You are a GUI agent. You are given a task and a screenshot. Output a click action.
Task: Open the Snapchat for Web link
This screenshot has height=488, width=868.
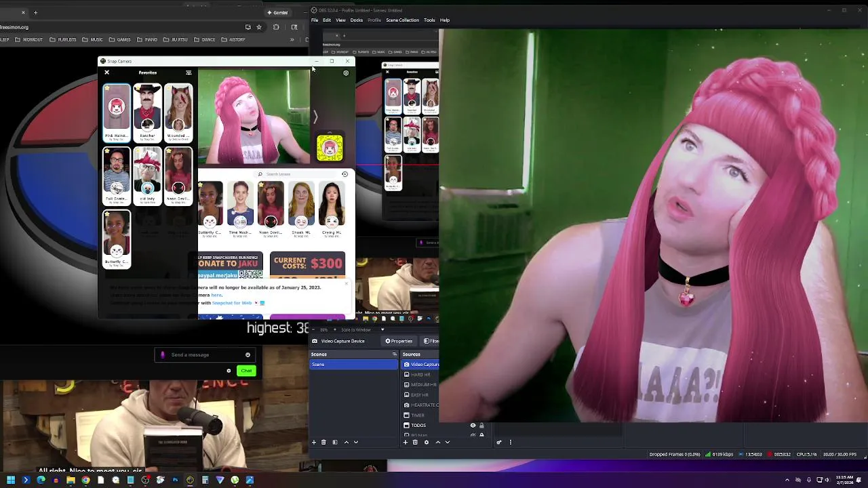[x=232, y=303]
